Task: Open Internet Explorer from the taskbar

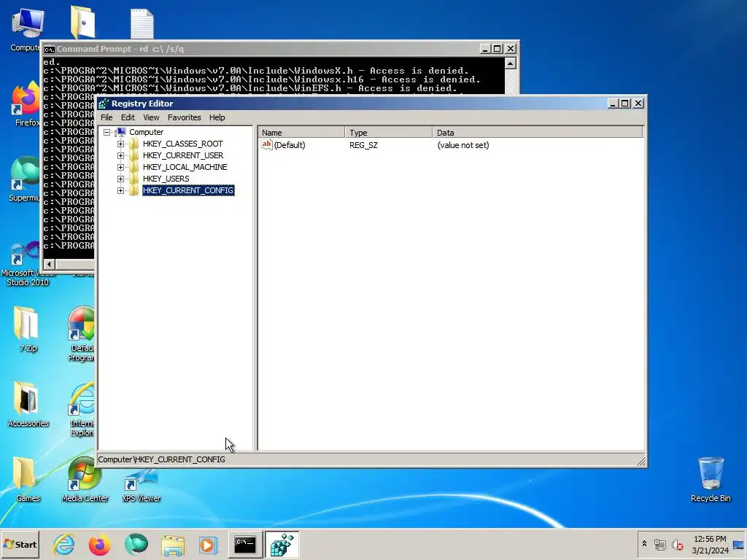Action: pos(64,544)
